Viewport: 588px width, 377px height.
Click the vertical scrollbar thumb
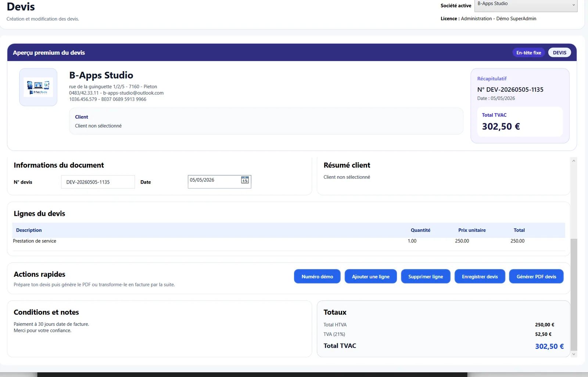[574, 295]
